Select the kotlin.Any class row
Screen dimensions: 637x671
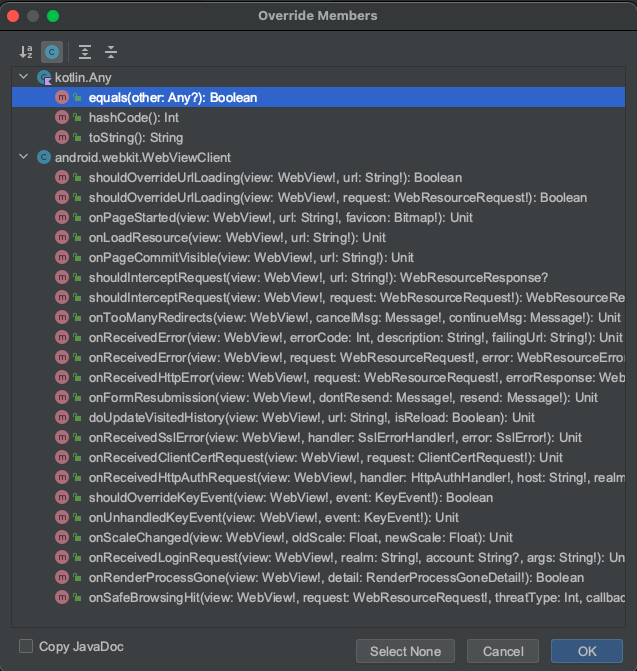[318, 77]
